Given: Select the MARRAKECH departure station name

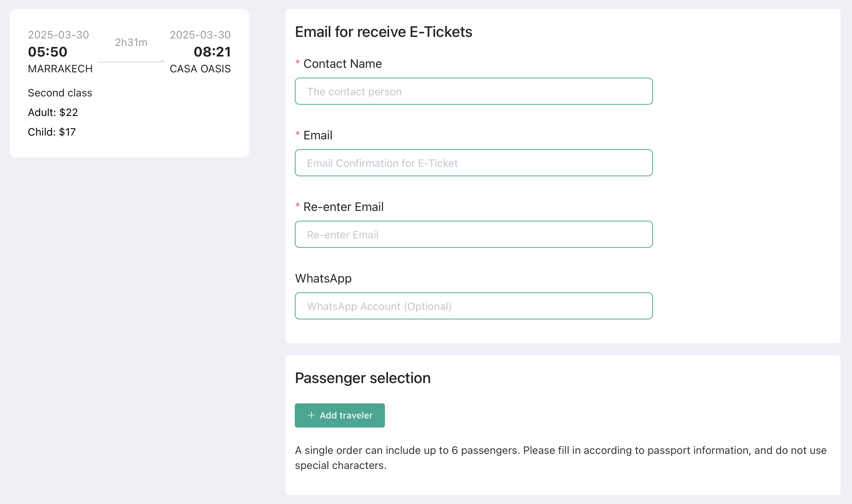Looking at the screenshot, I should point(60,69).
